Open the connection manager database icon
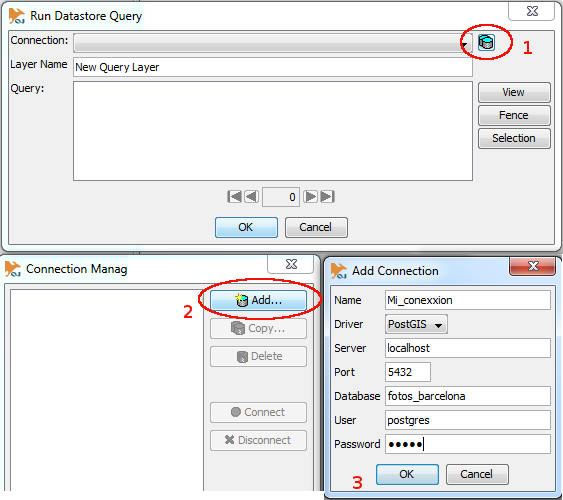563x500 pixels. 486,42
